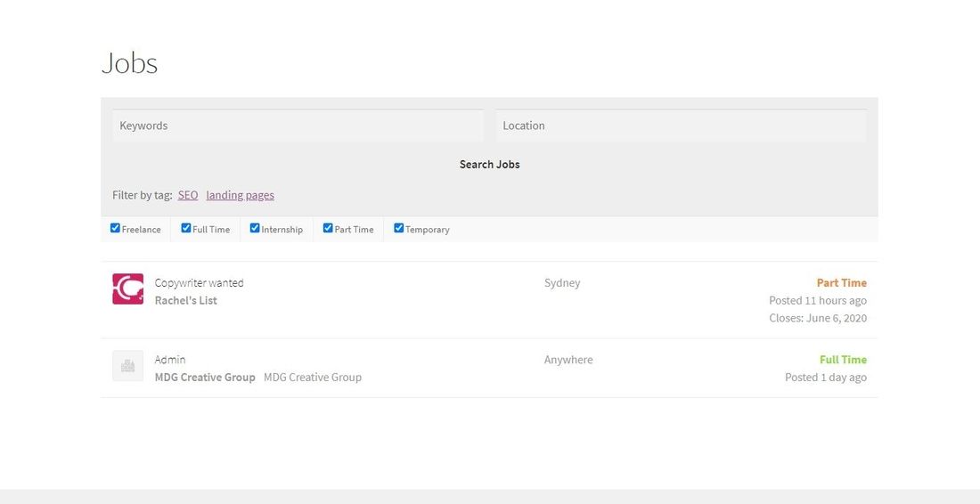The width and height of the screenshot is (980, 504).
Task: Disable the Internship job type checkbox
Action: pyautogui.click(x=255, y=228)
